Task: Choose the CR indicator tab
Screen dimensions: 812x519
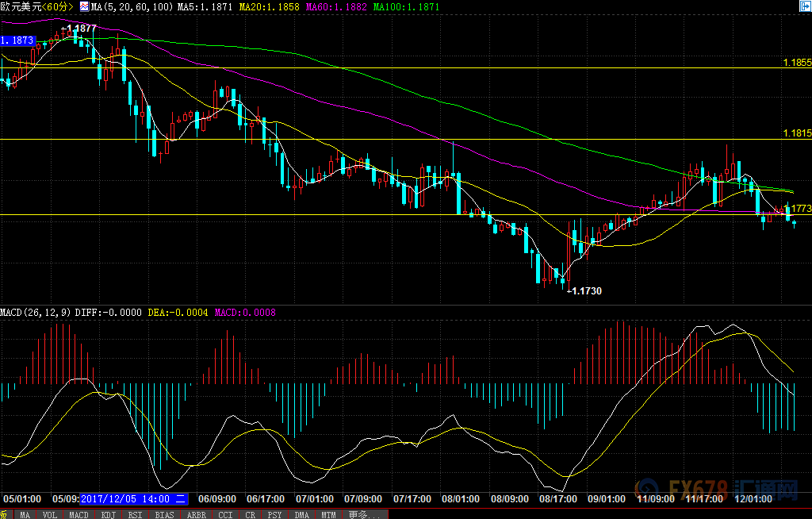Action: pyautogui.click(x=250, y=514)
